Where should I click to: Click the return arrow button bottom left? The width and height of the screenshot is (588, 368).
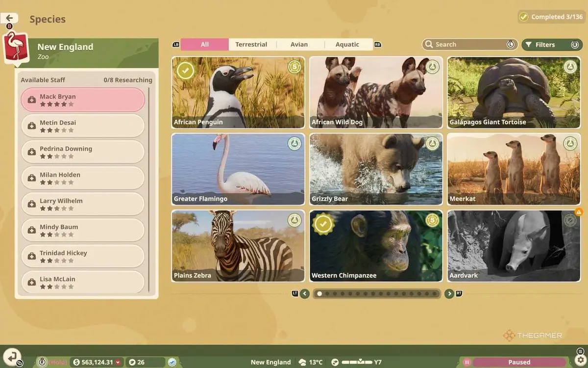(x=12, y=357)
